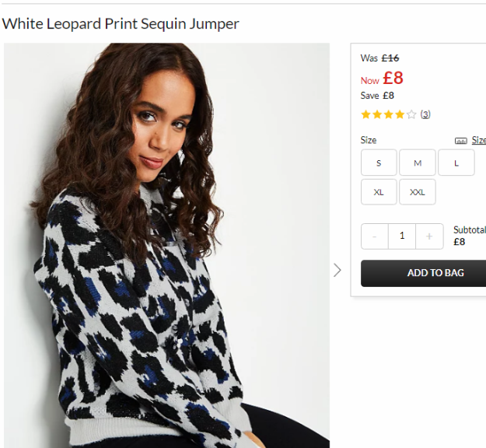Show next product image arrow

(337, 271)
